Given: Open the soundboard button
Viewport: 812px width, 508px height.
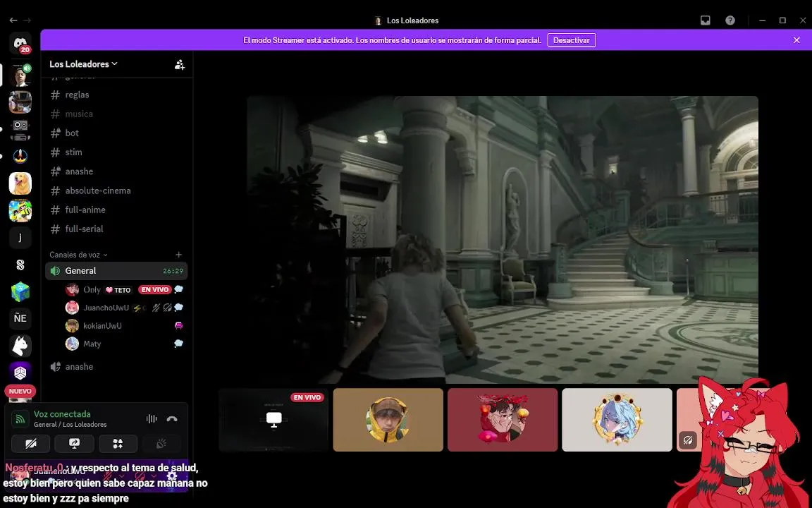Looking at the screenshot, I should (x=161, y=444).
